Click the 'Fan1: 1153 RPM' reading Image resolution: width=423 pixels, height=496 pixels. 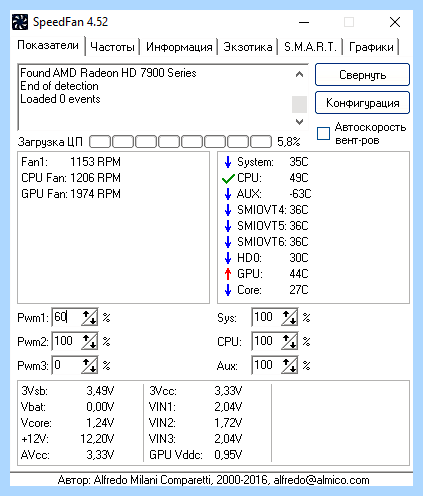pos(71,162)
